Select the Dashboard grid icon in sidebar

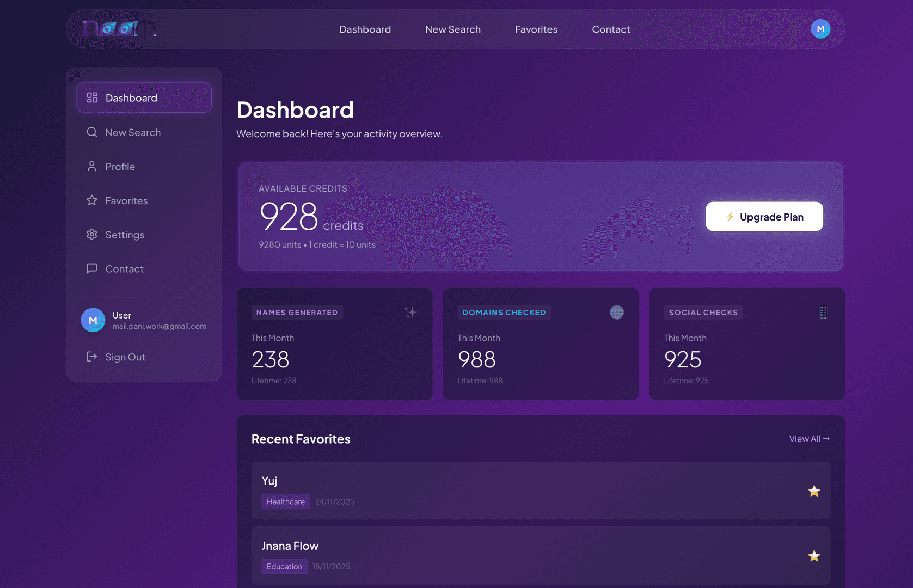tap(91, 97)
